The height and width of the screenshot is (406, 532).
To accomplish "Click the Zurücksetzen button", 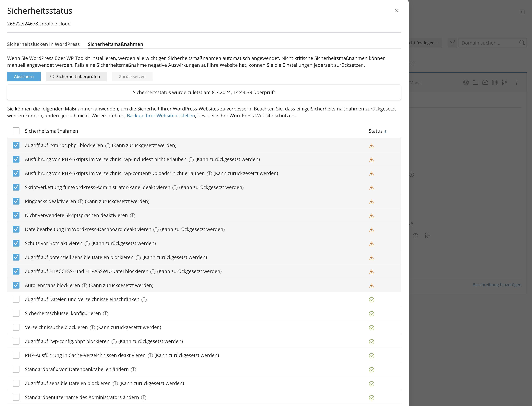I will (x=132, y=76).
